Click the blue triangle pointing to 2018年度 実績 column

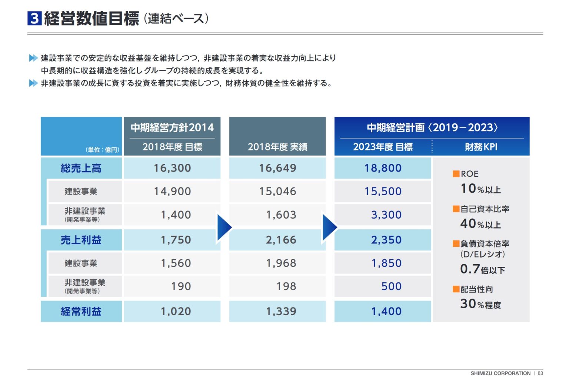coord(224,227)
